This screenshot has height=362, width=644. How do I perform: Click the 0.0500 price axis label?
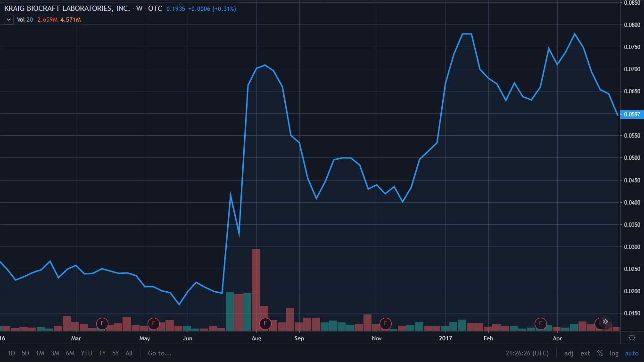633,158
